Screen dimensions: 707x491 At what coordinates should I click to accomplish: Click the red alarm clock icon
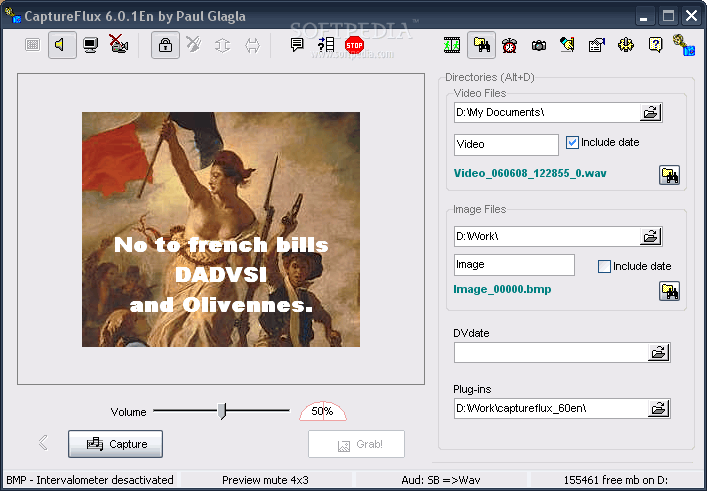510,45
